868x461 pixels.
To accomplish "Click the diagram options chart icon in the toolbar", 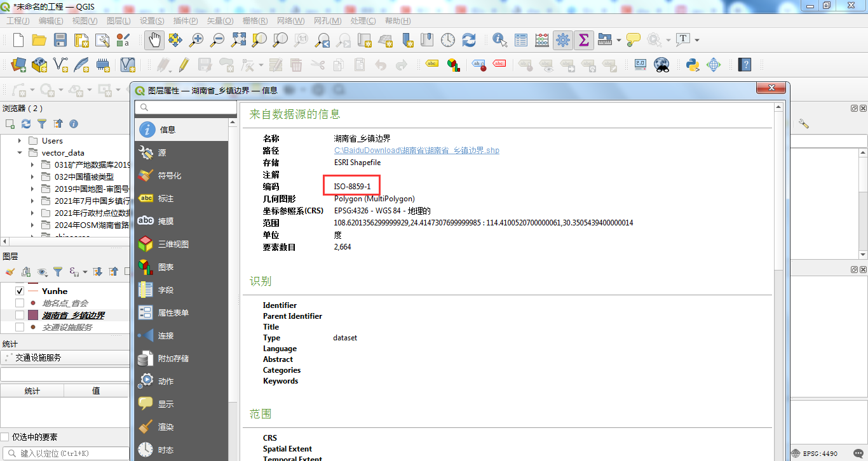I will pyautogui.click(x=453, y=64).
